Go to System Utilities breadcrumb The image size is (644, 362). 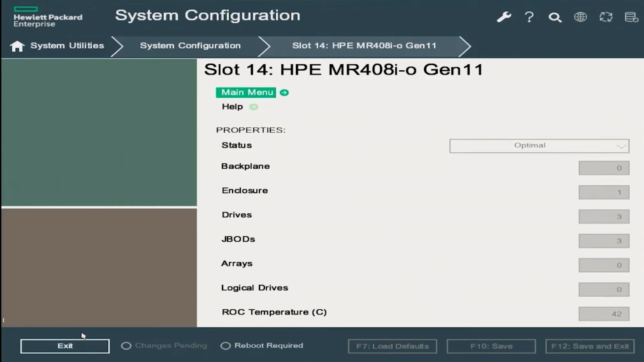67,46
